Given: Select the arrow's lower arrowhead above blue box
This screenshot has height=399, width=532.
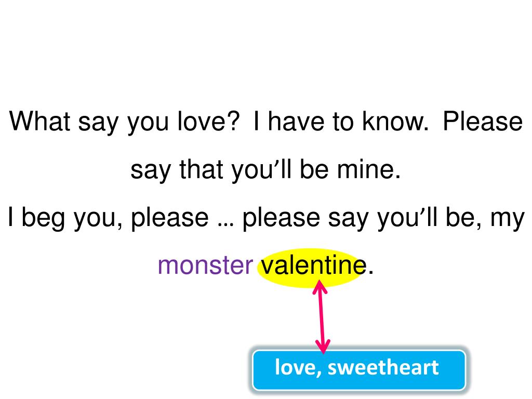Looking at the screenshot, I should 323,347.
